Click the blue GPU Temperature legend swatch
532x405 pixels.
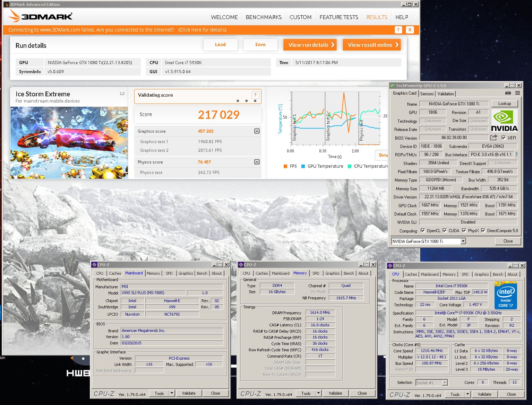coord(303,166)
